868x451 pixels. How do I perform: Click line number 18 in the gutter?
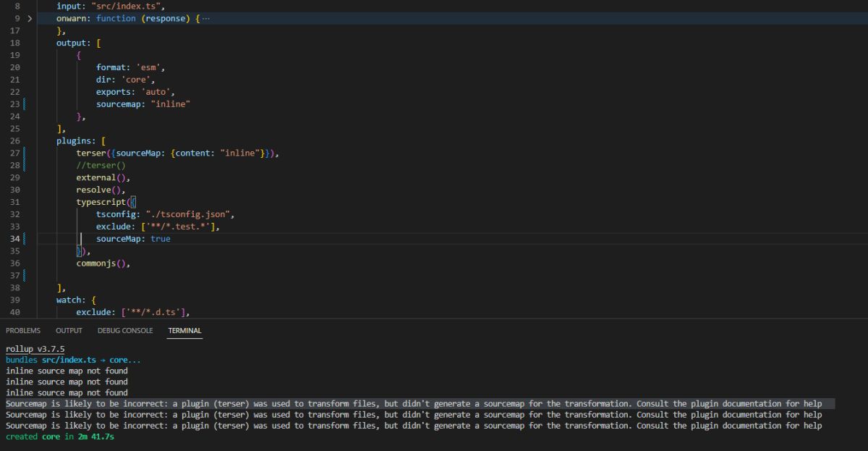pos(15,43)
